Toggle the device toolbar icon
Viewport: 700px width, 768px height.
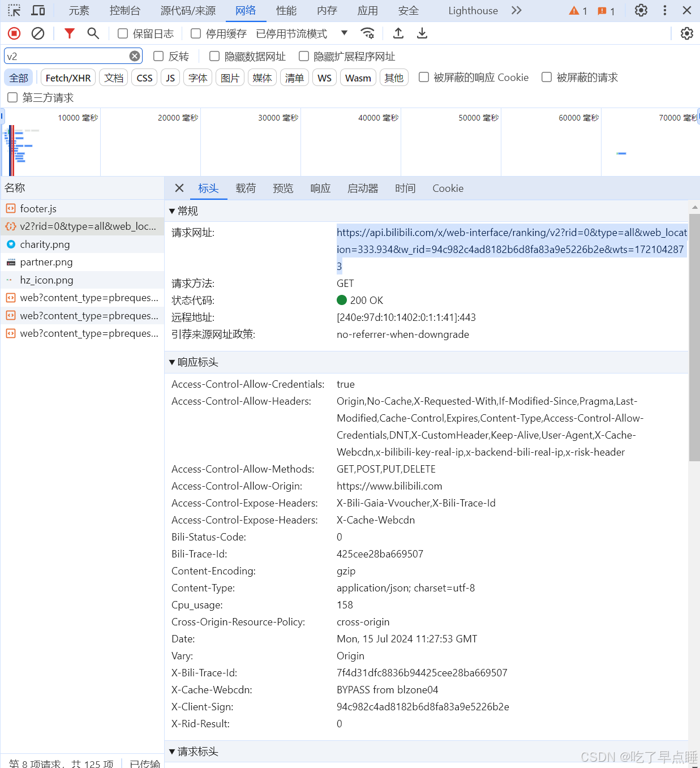click(38, 10)
